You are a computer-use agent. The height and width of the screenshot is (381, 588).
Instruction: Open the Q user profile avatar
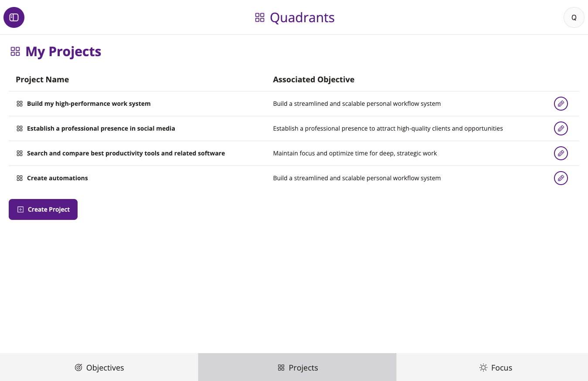(574, 17)
